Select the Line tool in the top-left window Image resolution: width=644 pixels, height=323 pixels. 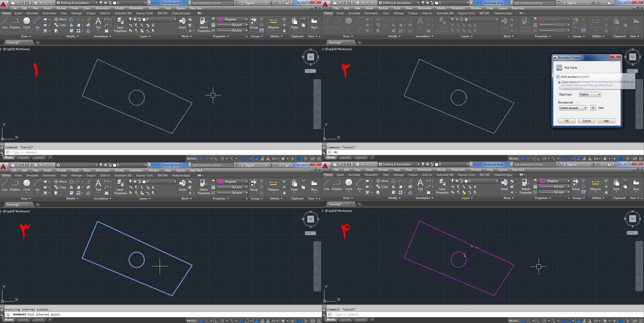pyautogui.click(x=5, y=23)
